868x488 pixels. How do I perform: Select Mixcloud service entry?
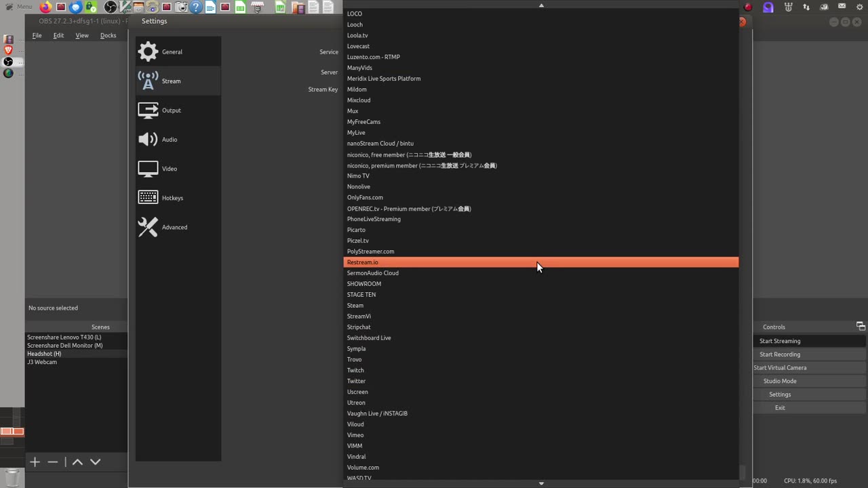(x=541, y=100)
